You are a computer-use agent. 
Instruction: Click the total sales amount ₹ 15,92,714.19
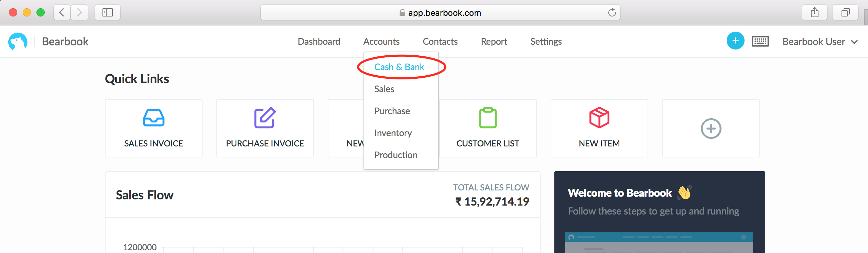click(x=492, y=202)
